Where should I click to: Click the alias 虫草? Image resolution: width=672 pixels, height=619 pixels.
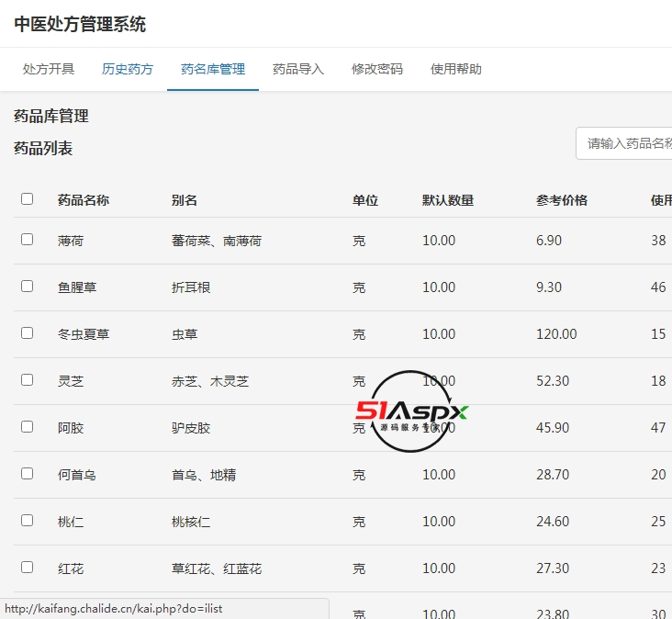pyautogui.click(x=185, y=334)
